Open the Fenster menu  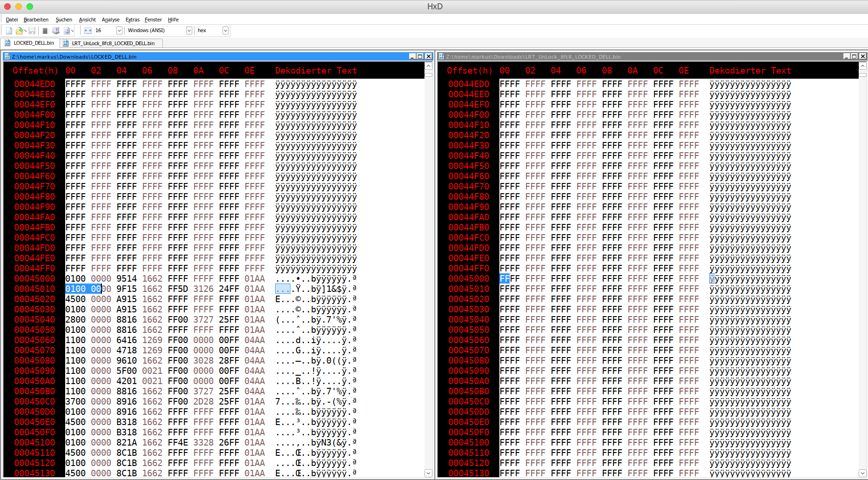[153, 20]
